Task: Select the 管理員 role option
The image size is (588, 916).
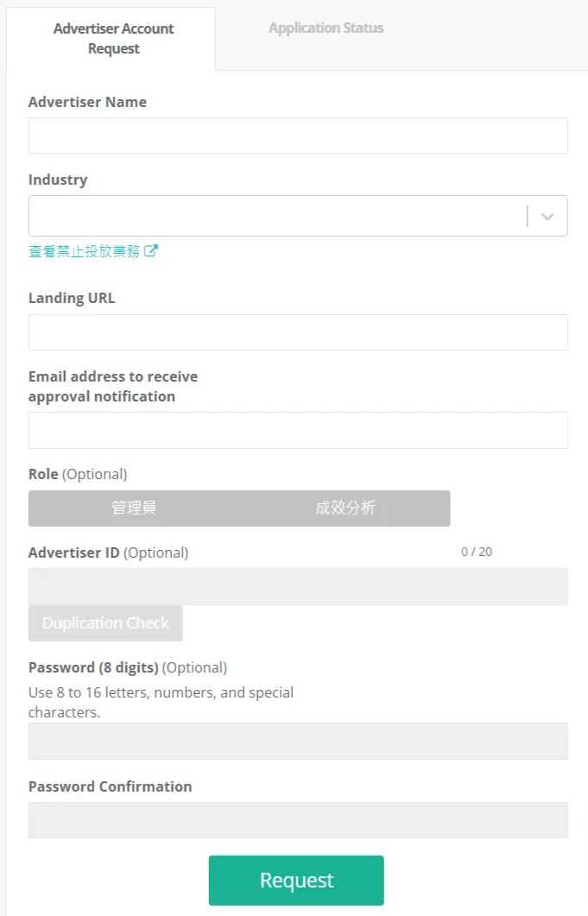Action: 134,509
